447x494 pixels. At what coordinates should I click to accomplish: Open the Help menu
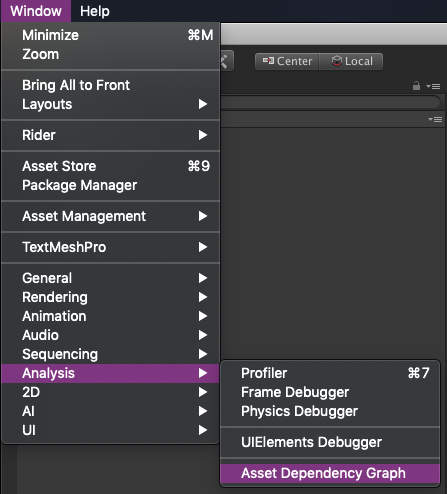tap(95, 11)
